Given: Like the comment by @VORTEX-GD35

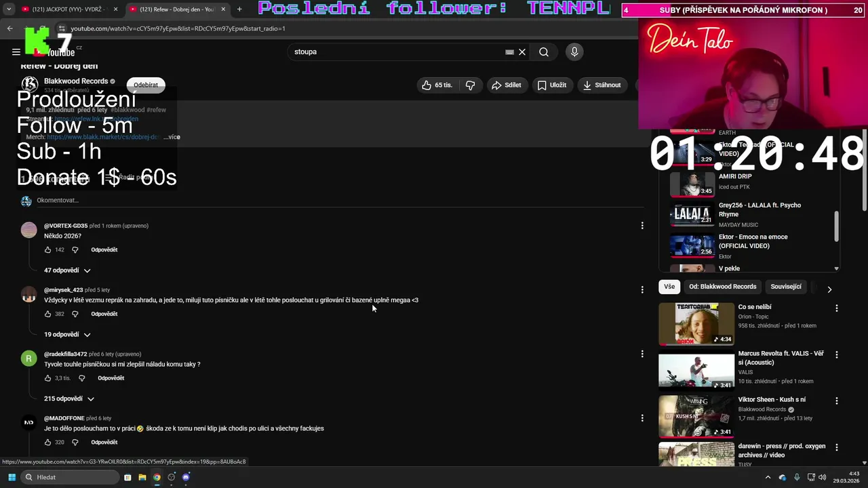Looking at the screenshot, I should click(x=47, y=249).
